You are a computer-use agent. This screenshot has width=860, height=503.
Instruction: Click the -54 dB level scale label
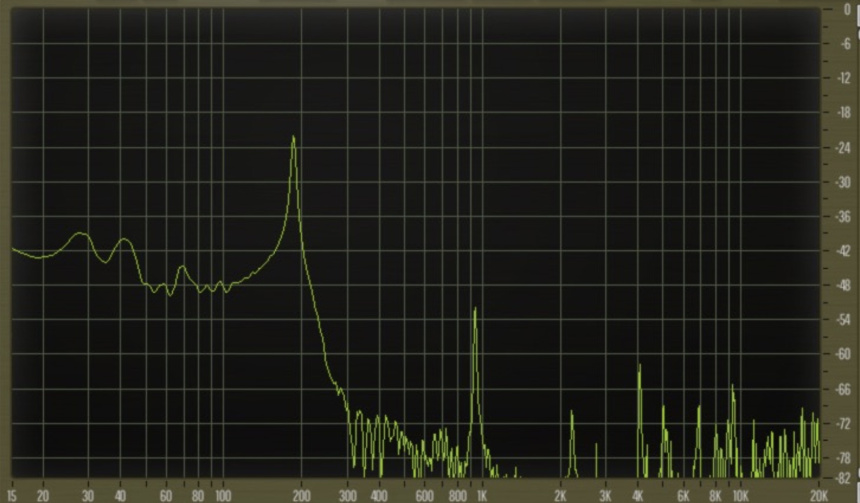(x=844, y=320)
